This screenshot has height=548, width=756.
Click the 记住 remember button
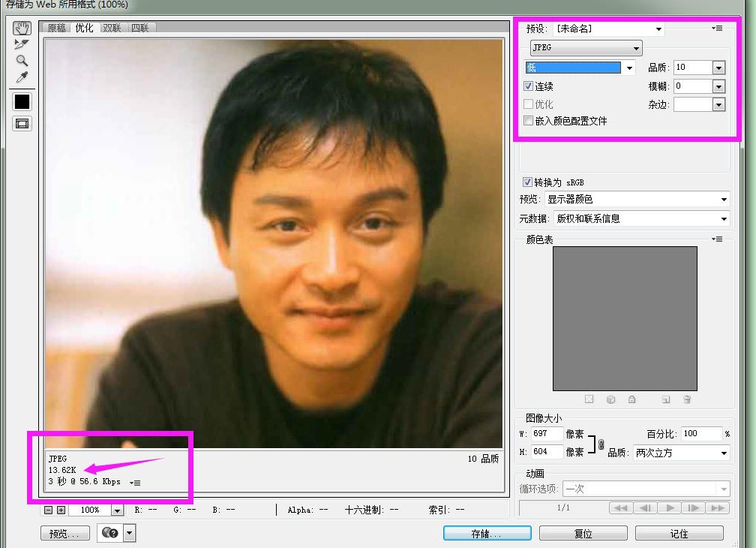tap(679, 534)
